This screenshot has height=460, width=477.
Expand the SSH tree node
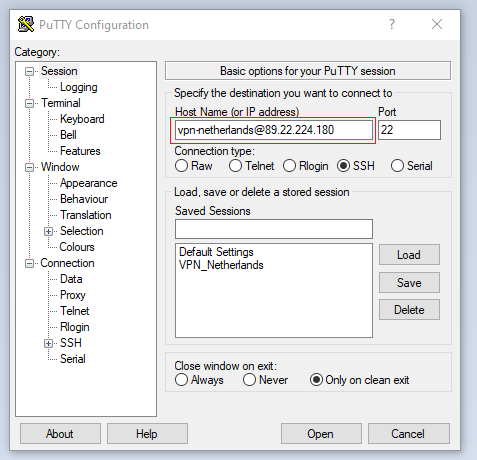point(48,343)
